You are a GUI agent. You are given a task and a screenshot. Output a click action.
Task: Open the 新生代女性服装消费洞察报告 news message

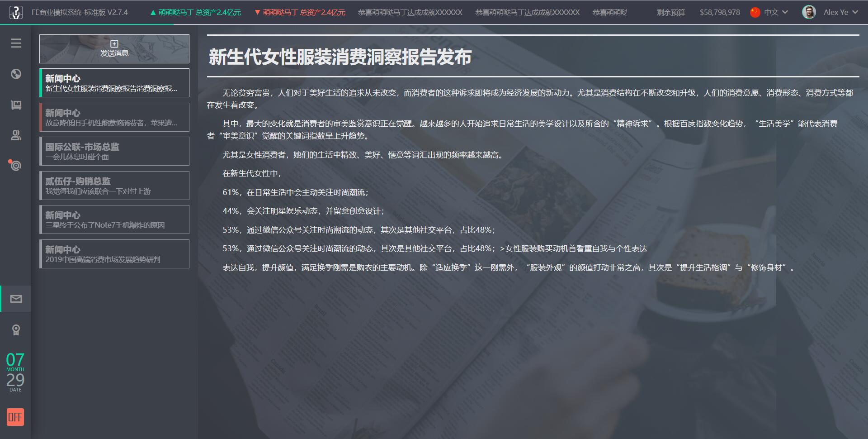[x=114, y=83]
